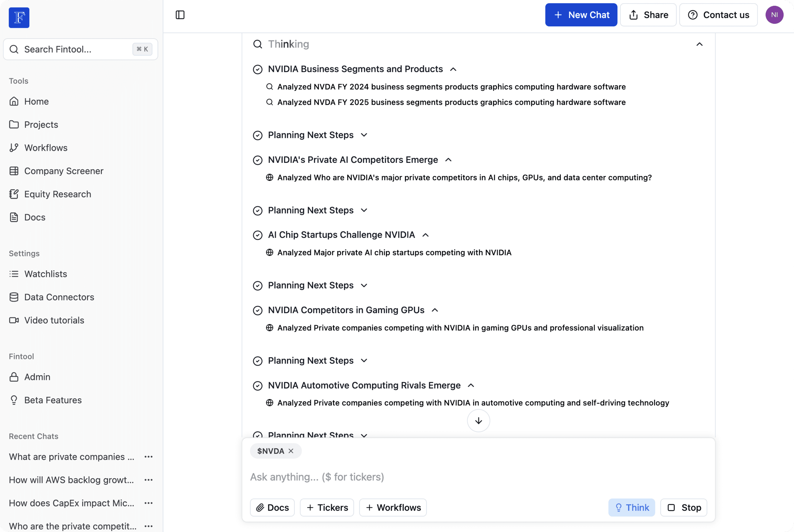Click the Equity Research notebook icon
Screen dimensions: 794x532
click(x=14, y=194)
